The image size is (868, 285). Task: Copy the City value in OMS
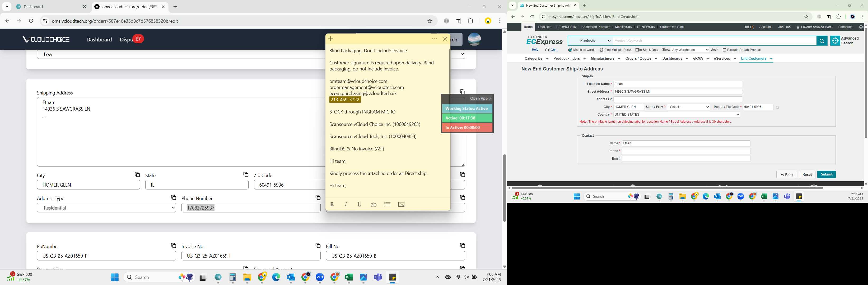[x=137, y=174]
